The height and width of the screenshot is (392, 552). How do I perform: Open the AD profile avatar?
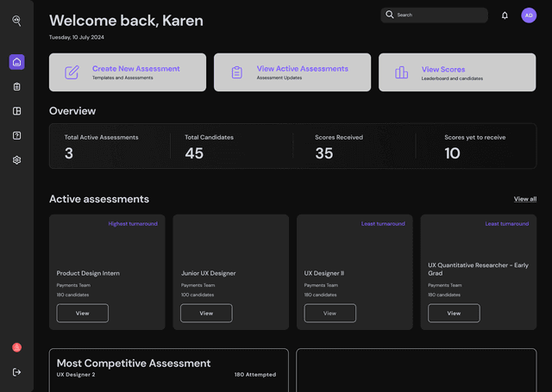529,16
